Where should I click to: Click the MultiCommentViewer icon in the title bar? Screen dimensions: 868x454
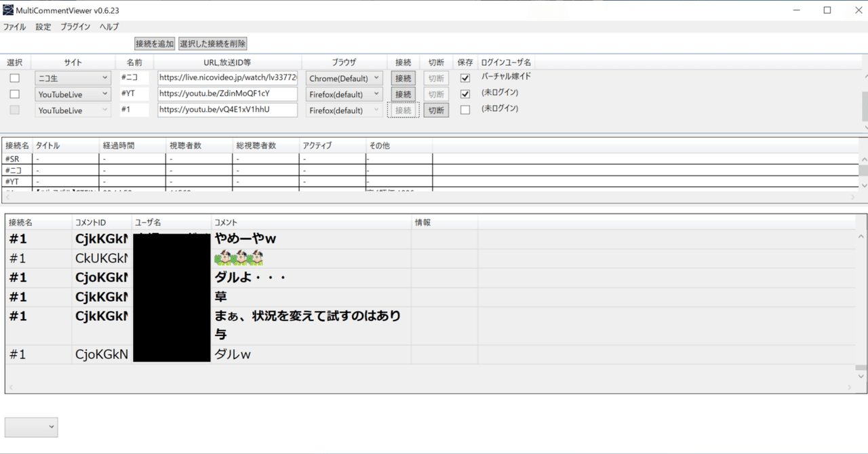[8, 9]
